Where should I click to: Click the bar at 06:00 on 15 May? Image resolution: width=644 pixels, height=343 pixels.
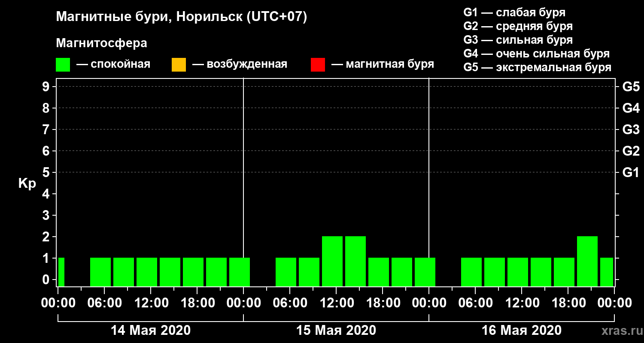286,272
